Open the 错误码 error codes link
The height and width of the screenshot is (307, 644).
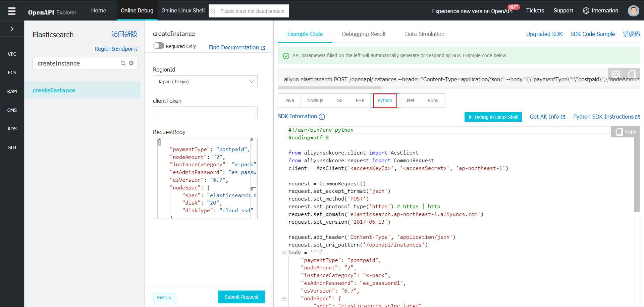point(631,34)
